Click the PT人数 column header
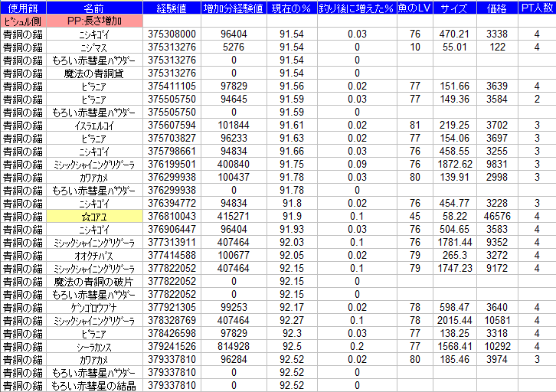 click(537, 7)
